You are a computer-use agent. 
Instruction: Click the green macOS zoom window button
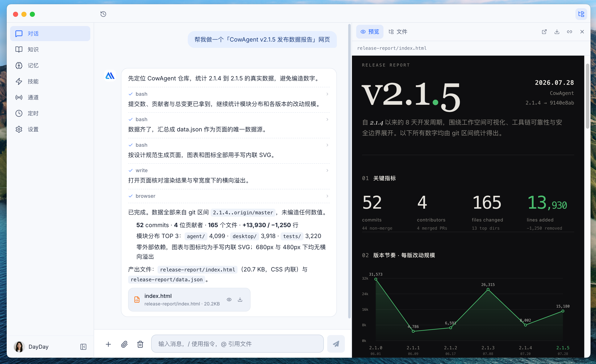tap(32, 14)
